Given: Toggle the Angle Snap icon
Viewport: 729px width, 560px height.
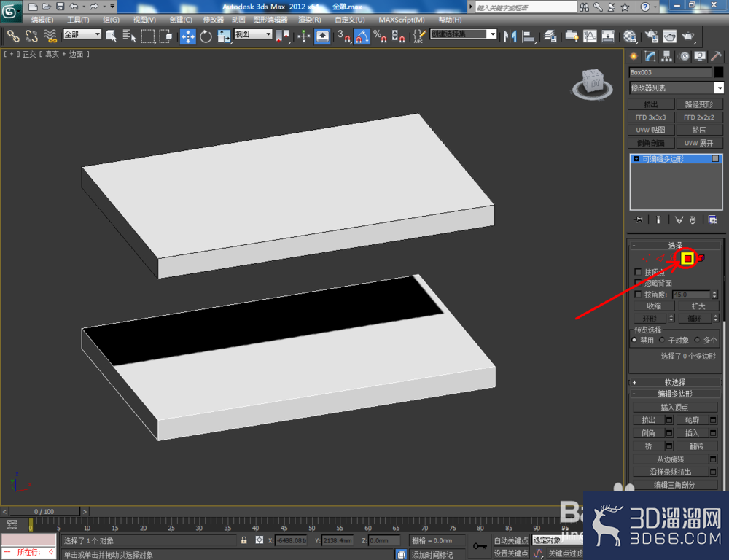Looking at the screenshot, I should [362, 36].
